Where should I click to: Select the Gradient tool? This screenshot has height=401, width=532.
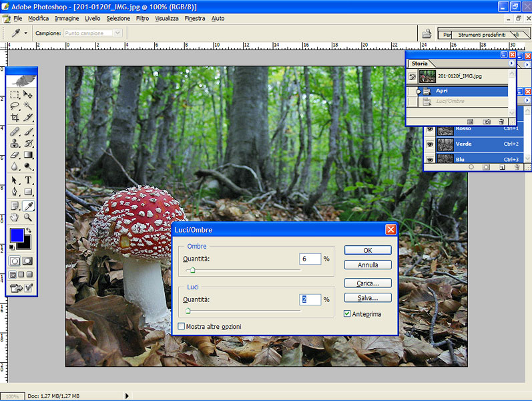point(28,155)
